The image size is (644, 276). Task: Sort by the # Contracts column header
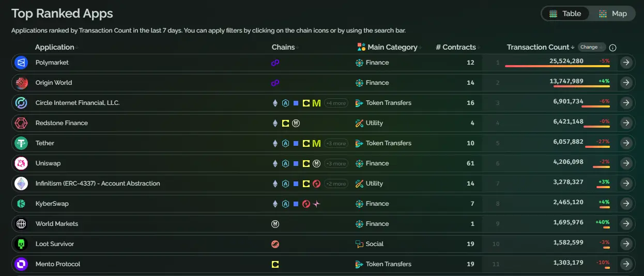click(456, 47)
